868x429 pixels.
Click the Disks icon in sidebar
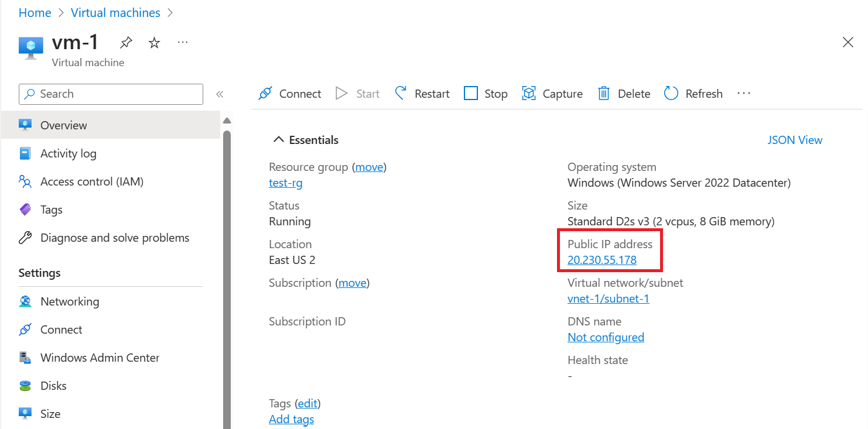(x=25, y=386)
